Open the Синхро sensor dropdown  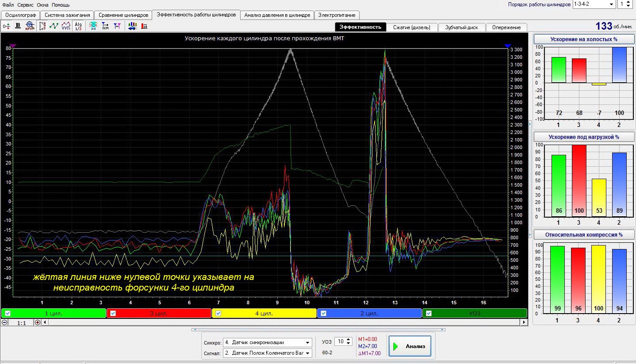pos(308,342)
